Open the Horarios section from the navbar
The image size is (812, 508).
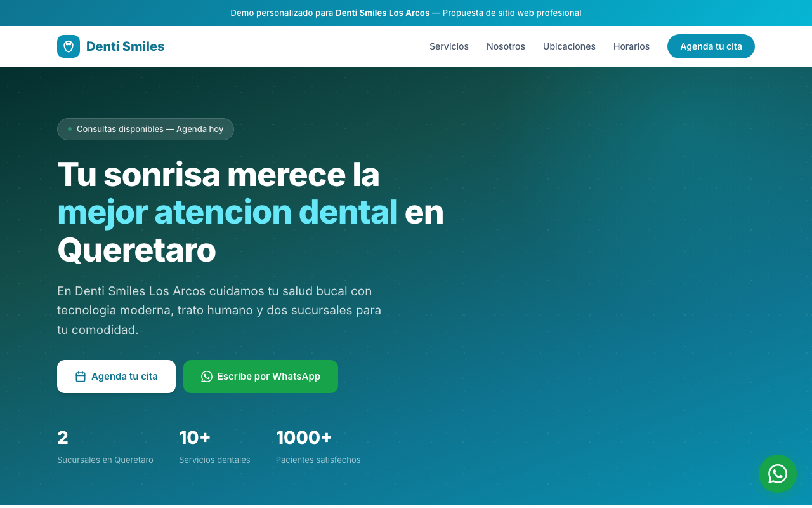[631, 46]
